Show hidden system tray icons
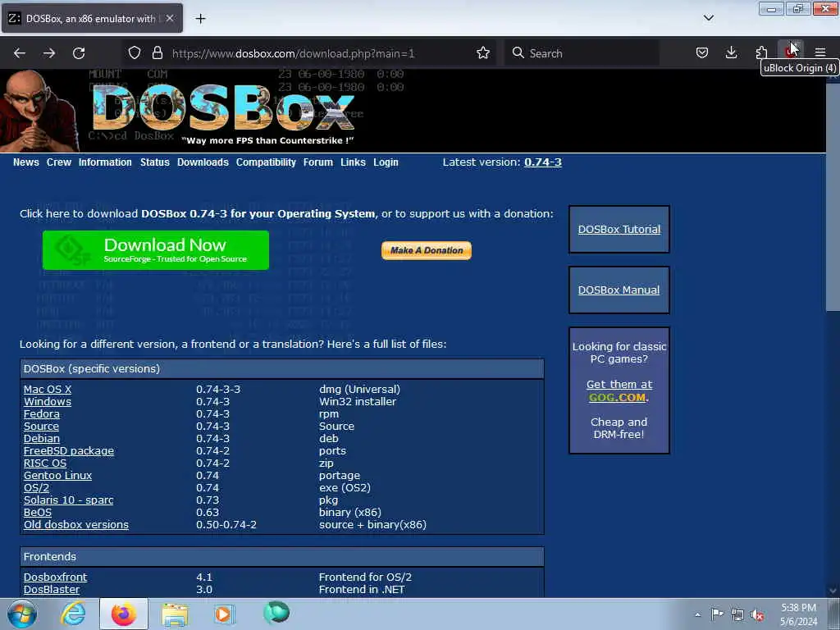Viewport: 840px width, 630px height. (697, 615)
